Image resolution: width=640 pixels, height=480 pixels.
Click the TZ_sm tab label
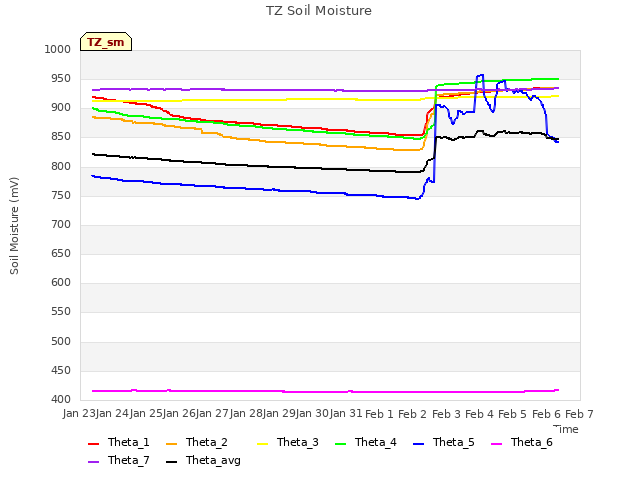coord(106,42)
